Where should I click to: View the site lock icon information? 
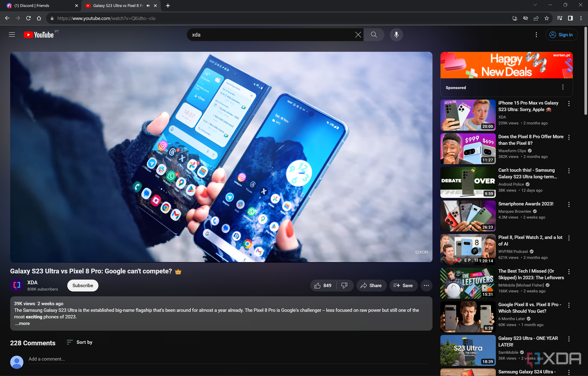[x=52, y=18]
